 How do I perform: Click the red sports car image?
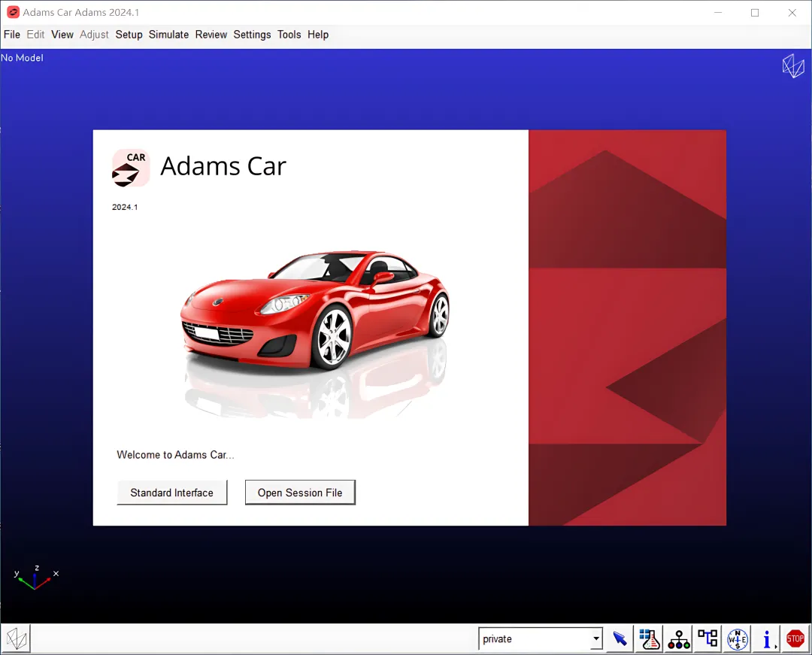click(x=315, y=310)
